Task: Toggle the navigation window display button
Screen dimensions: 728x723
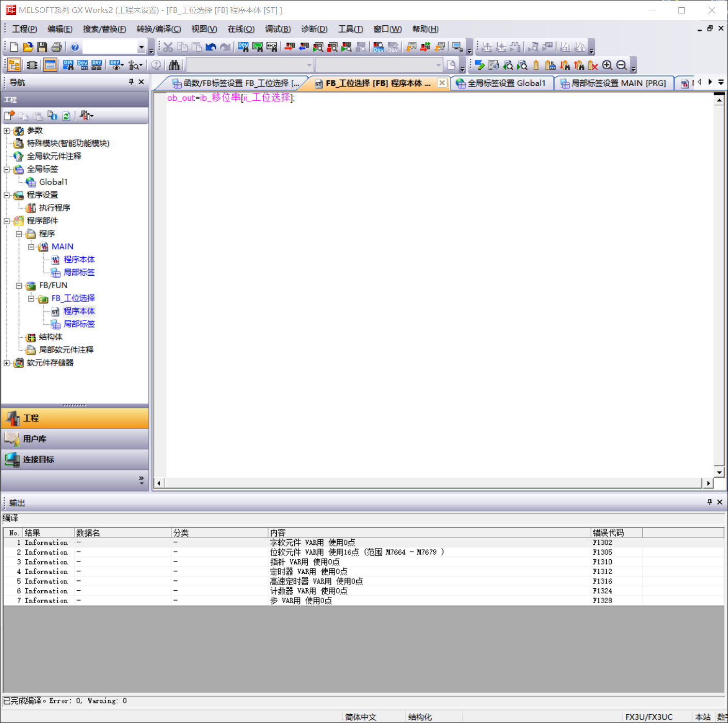Action: click(14, 65)
